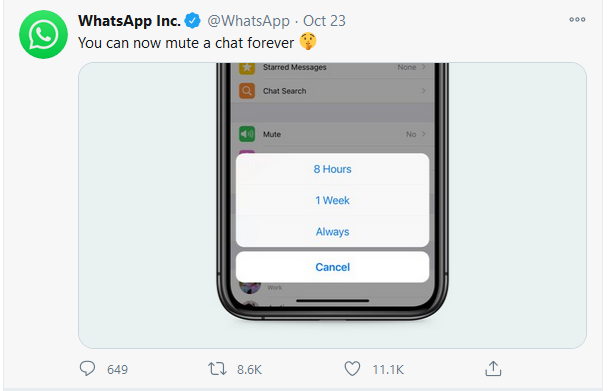Click the retweet arrows icon
Screen dimensions: 608x391
(x=217, y=369)
